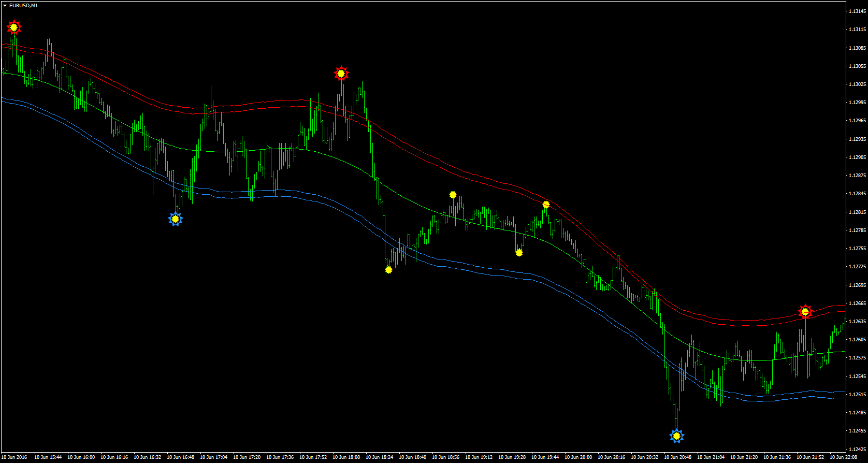Select the blue-ringed buy signal near 20:48
This screenshot has height=463, width=868.
[676, 436]
